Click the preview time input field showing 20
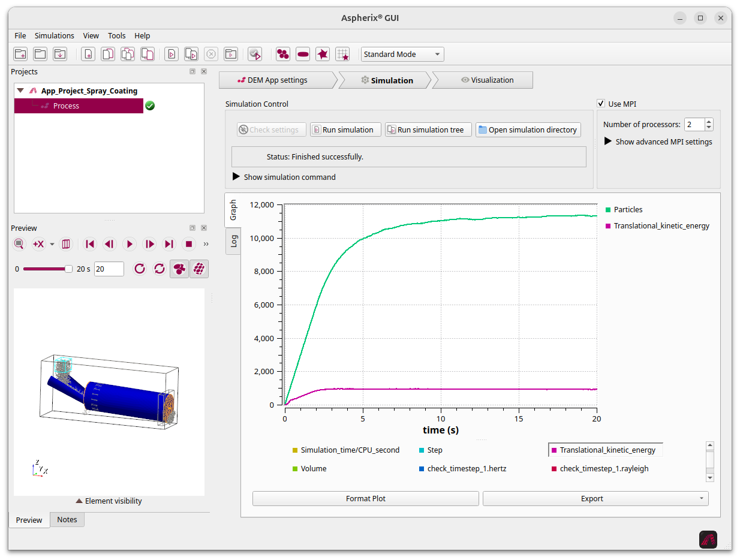The image size is (740, 560). [109, 269]
